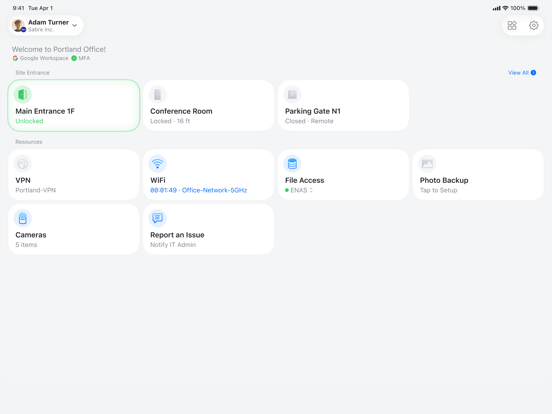The height and width of the screenshot is (414, 552).
Task: Open the grid view icon
Action: 512,25
